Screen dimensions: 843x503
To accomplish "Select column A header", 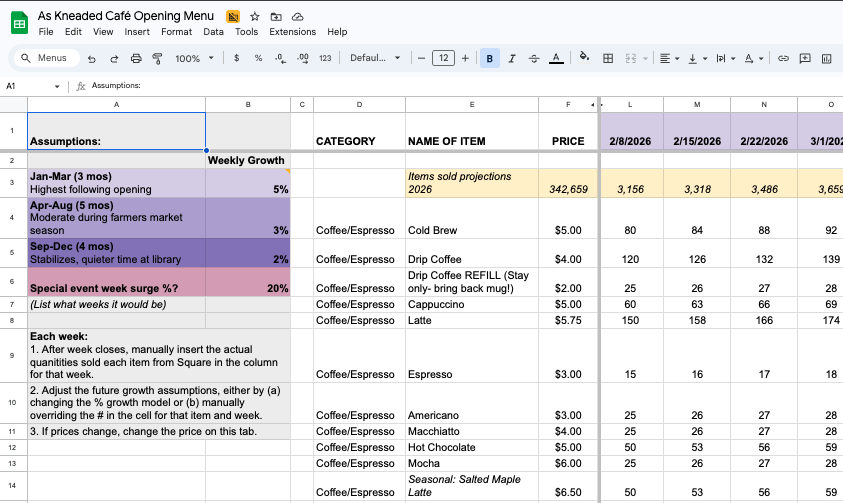I will click(x=117, y=105).
